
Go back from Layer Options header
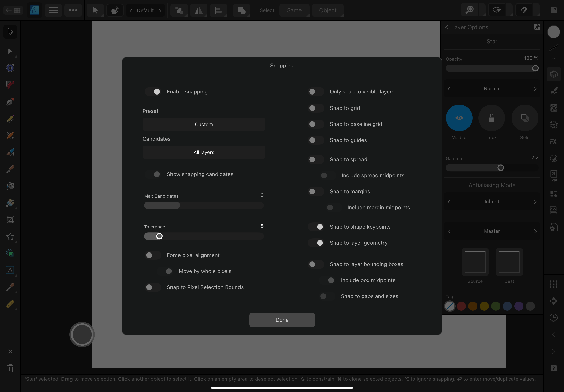[x=447, y=27]
